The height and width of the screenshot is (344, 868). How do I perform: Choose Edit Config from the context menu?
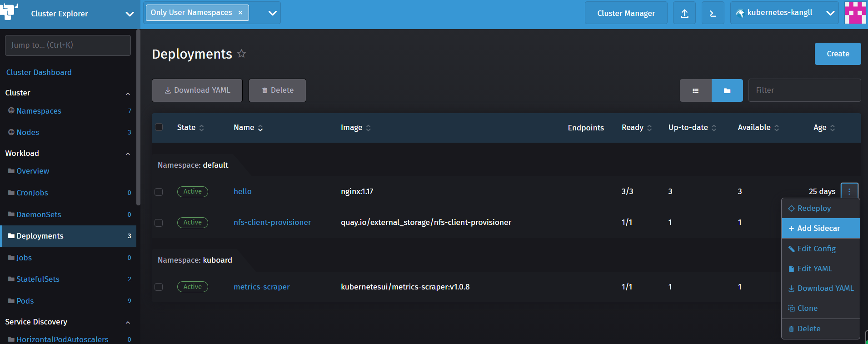click(x=821, y=249)
